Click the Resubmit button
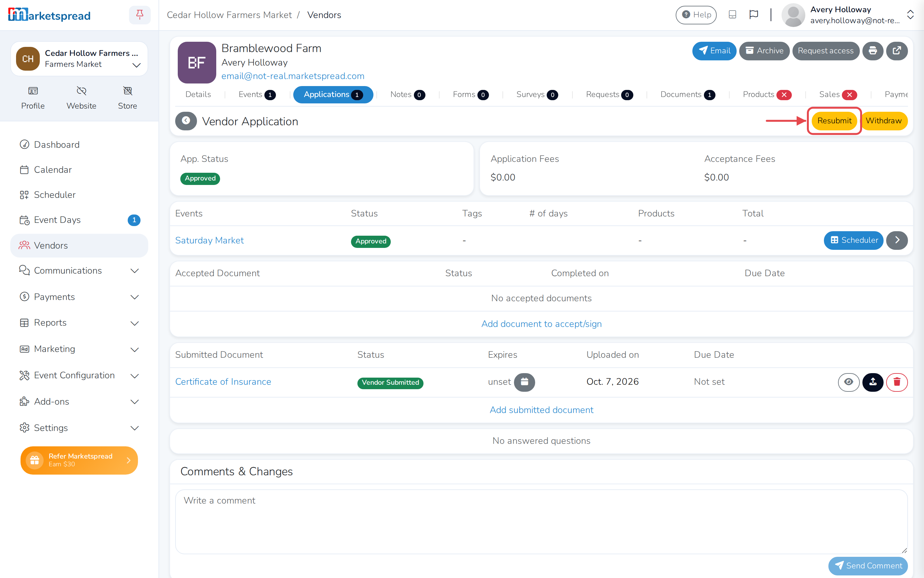The height and width of the screenshot is (578, 924). [x=834, y=121]
